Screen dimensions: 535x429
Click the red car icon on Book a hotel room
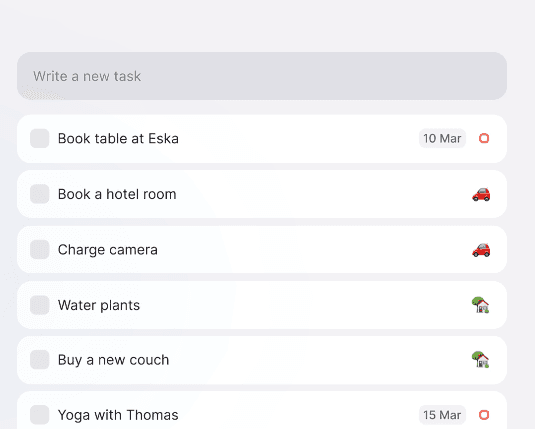coord(481,195)
